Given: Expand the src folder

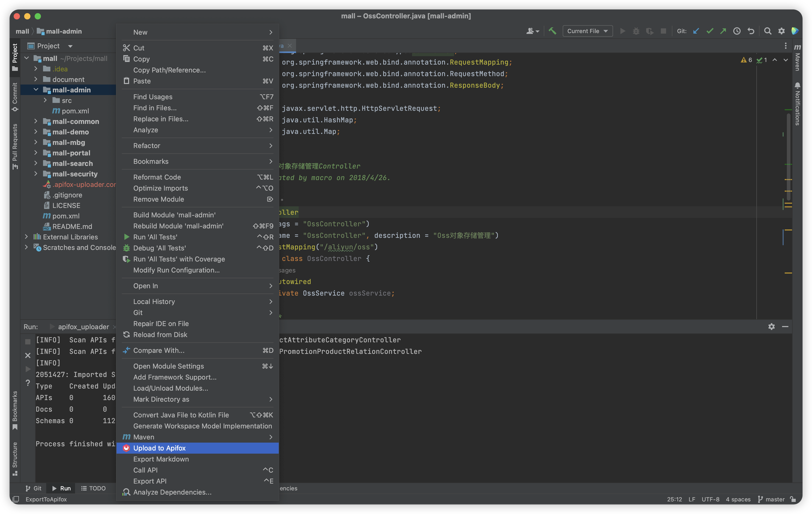Looking at the screenshot, I should (45, 100).
